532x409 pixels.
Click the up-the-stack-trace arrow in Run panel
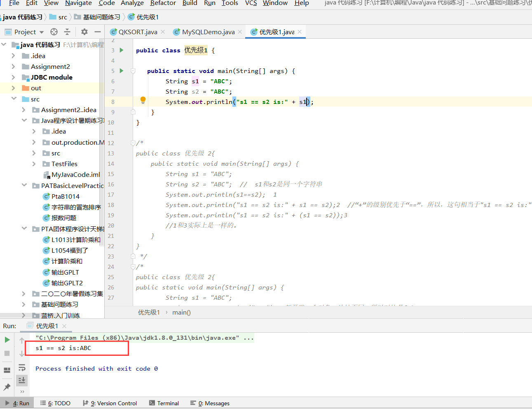point(22,340)
